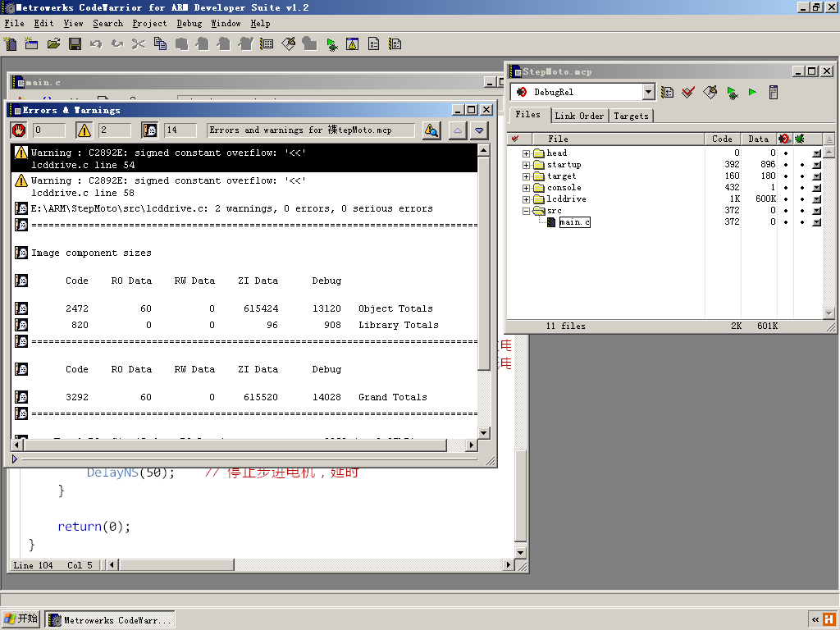Open DebugRel Settings icon in project window
The width and height of the screenshot is (840, 630).
(x=667, y=92)
